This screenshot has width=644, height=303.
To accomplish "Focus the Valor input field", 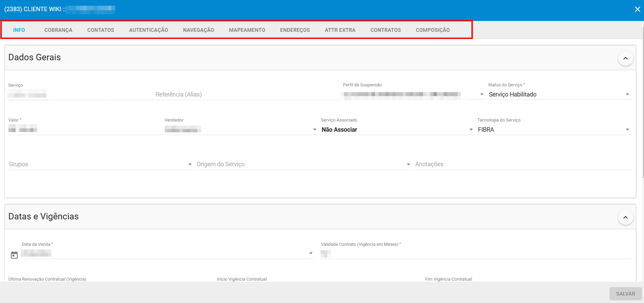I will click(85, 130).
